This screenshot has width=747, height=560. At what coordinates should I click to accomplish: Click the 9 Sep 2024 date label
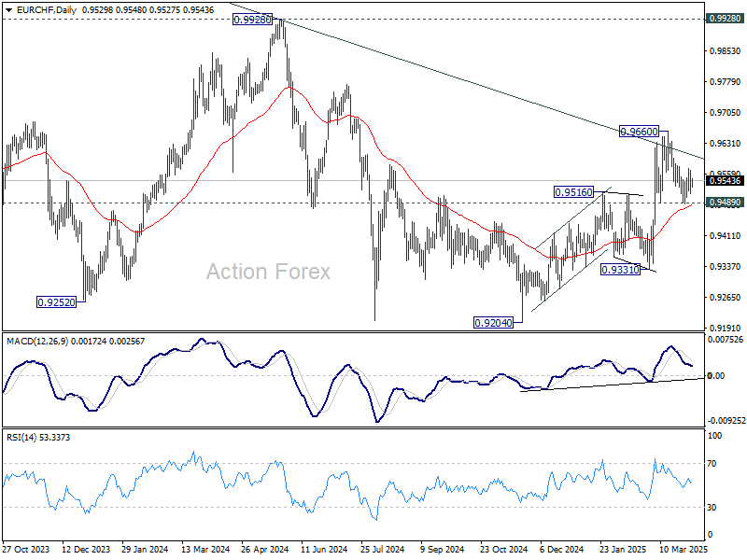tap(443, 549)
